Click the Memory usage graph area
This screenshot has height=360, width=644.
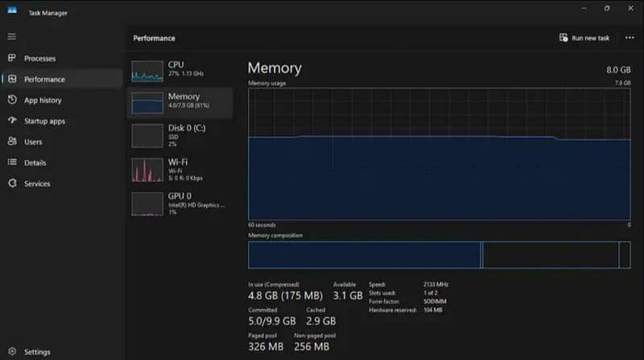(x=440, y=153)
